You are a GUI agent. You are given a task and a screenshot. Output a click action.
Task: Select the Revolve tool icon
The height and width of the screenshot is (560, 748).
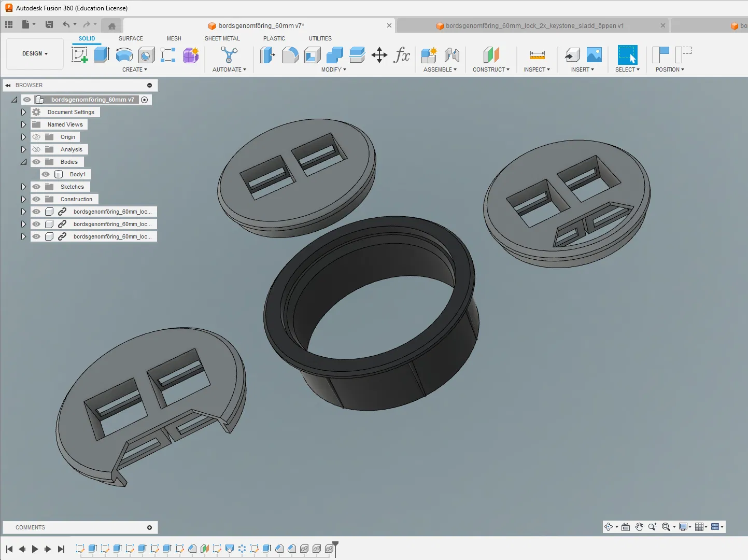pyautogui.click(x=124, y=54)
